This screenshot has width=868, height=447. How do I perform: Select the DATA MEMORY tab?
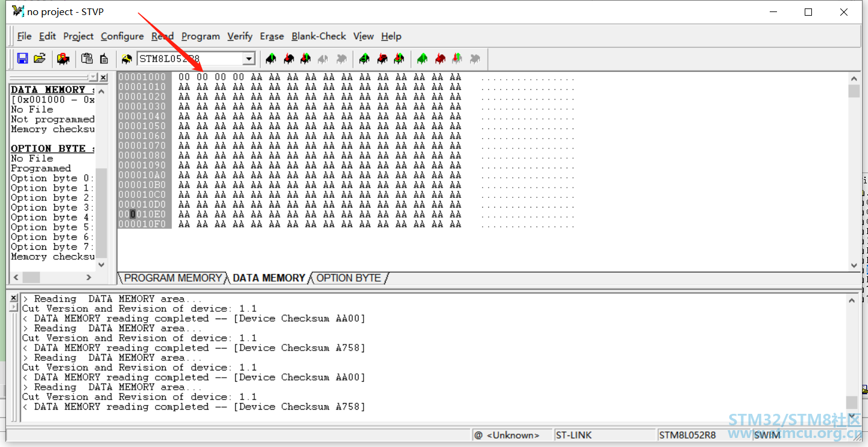tap(269, 278)
